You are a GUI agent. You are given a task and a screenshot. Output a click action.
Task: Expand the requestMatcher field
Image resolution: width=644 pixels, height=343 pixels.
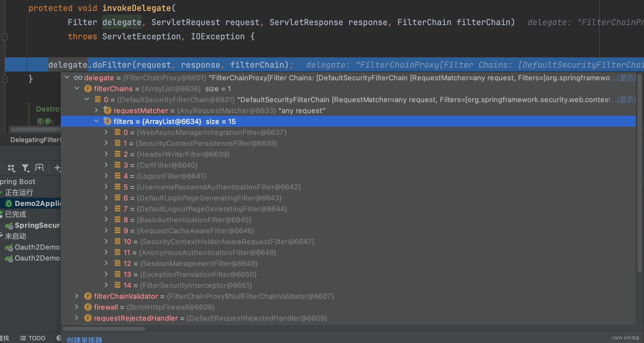(96, 110)
